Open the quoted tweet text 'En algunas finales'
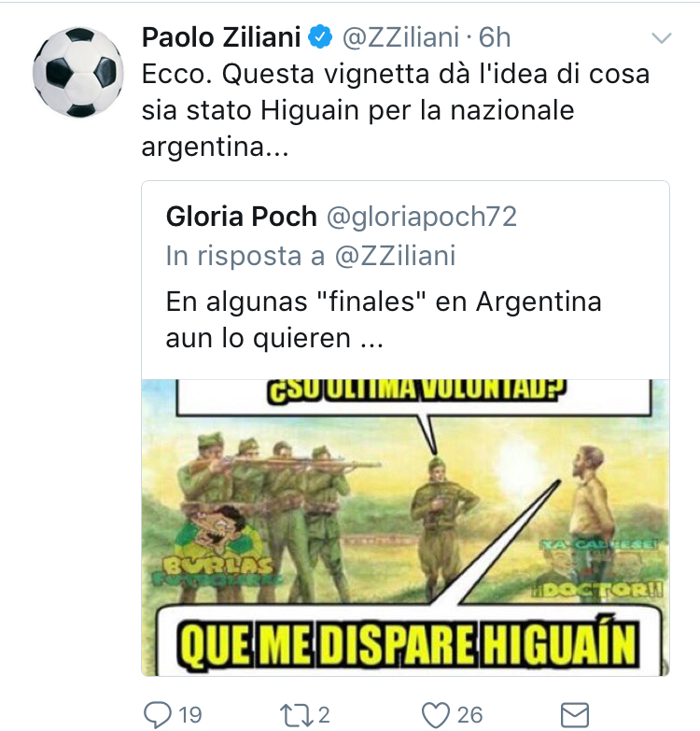Image resolution: width=700 pixels, height=731 pixels. (384, 319)
